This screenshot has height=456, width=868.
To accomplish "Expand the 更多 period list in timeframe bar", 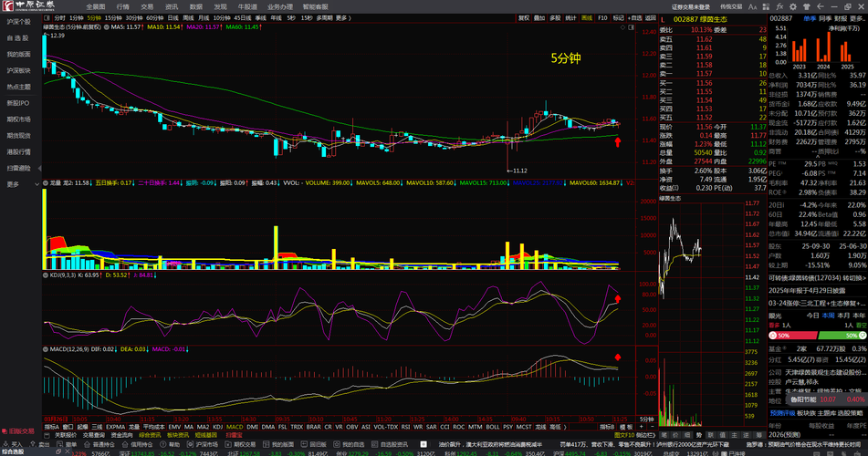I will tap(343, 18).
